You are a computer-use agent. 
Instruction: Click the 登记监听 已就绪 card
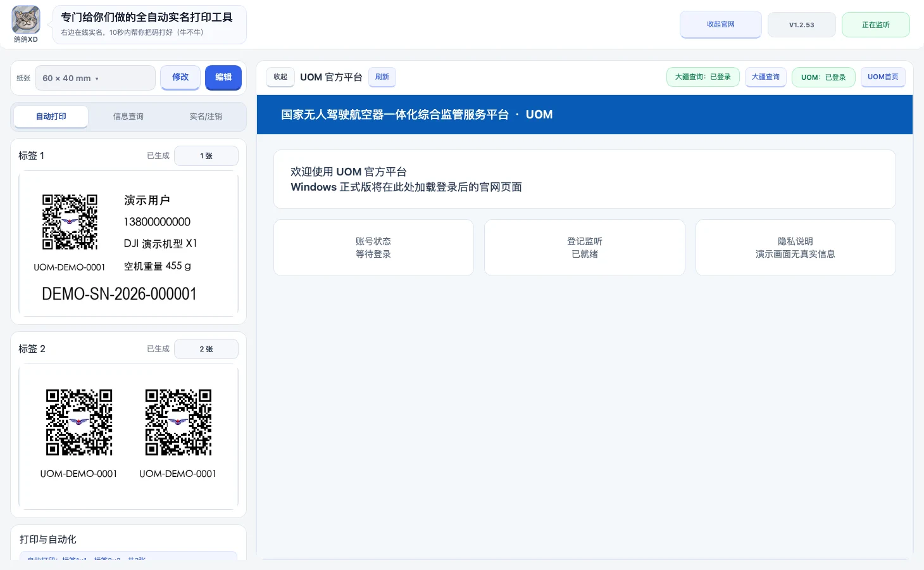click(x=585, y=248)
